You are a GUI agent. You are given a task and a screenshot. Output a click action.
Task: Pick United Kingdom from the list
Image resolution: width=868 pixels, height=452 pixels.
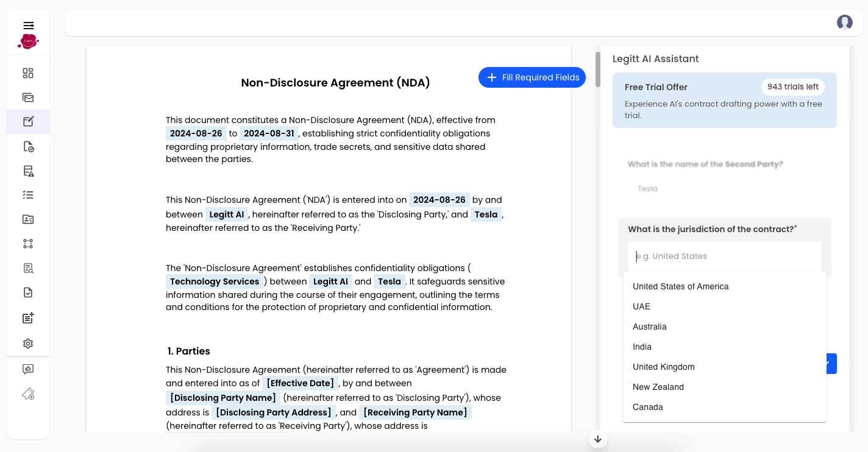663,367
